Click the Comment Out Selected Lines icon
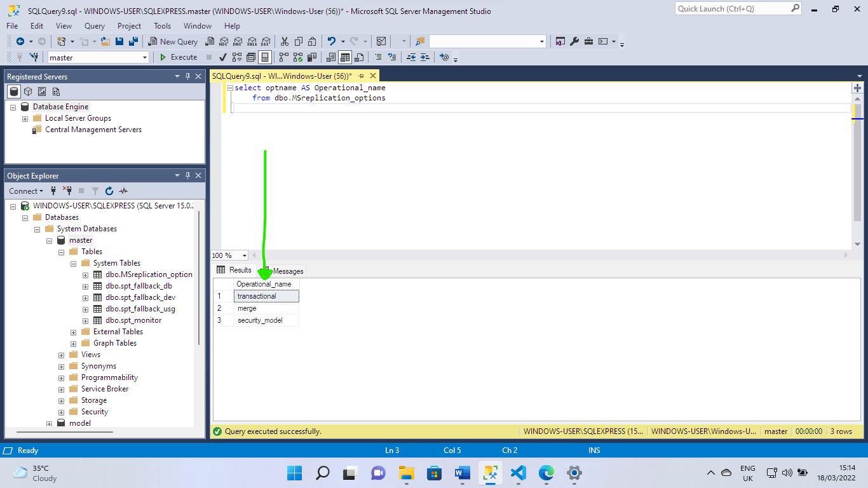The image size is (868, 488). point(378,57)
